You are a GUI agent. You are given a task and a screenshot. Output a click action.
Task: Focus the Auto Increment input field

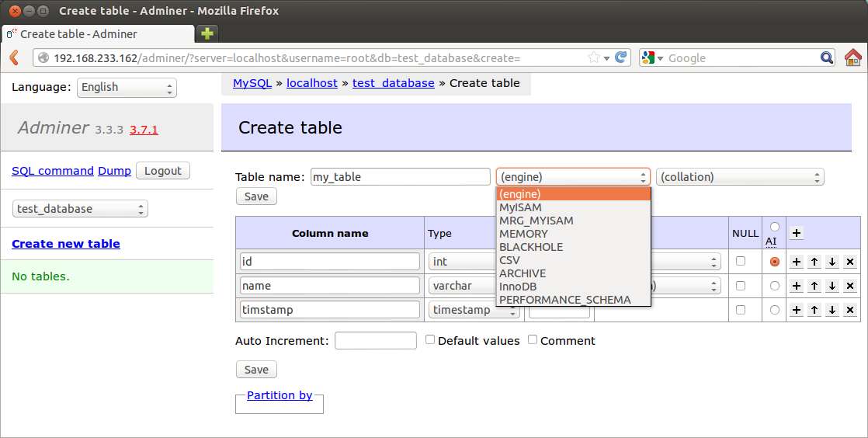point(375,341)
